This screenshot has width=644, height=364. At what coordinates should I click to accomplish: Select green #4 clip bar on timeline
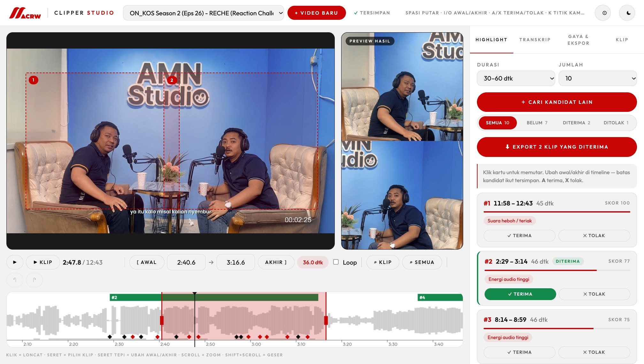440,297
